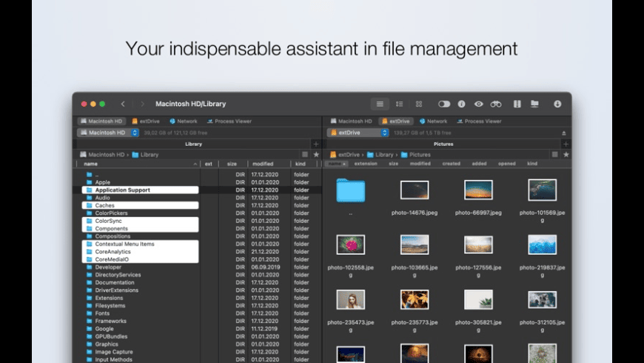Image resolution: width=644 pixels, height=363 pixels.
Task: Select the parent folder icon in Pictures
Action: [x=350, y=190]
